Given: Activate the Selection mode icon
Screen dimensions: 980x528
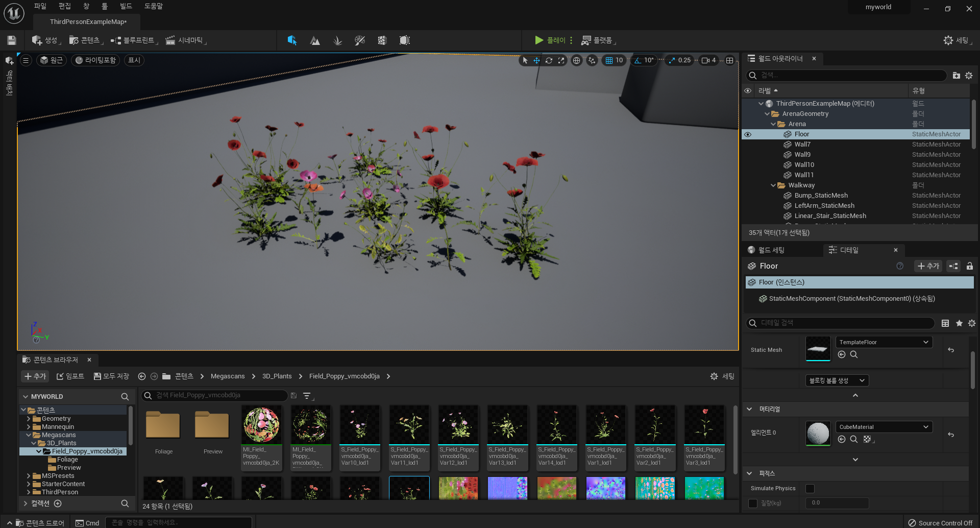Looking at the screenshot, I should (x=292, y=40).
